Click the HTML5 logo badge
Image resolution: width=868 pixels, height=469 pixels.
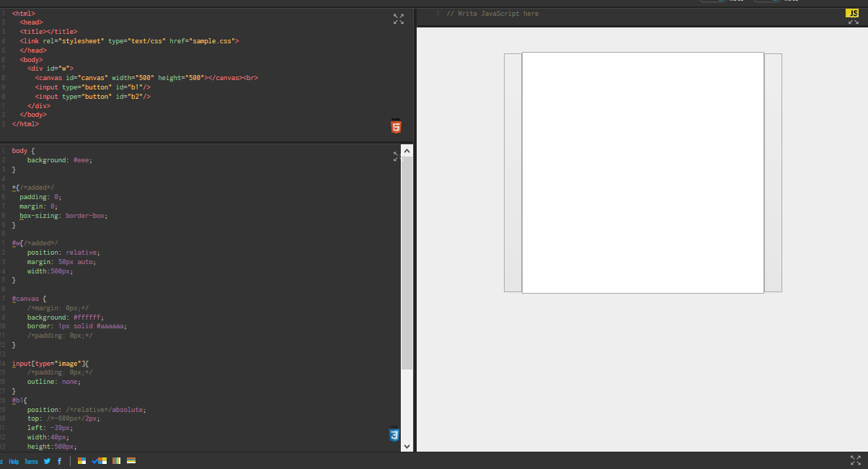pyautogui.click(x=396, y=126)
